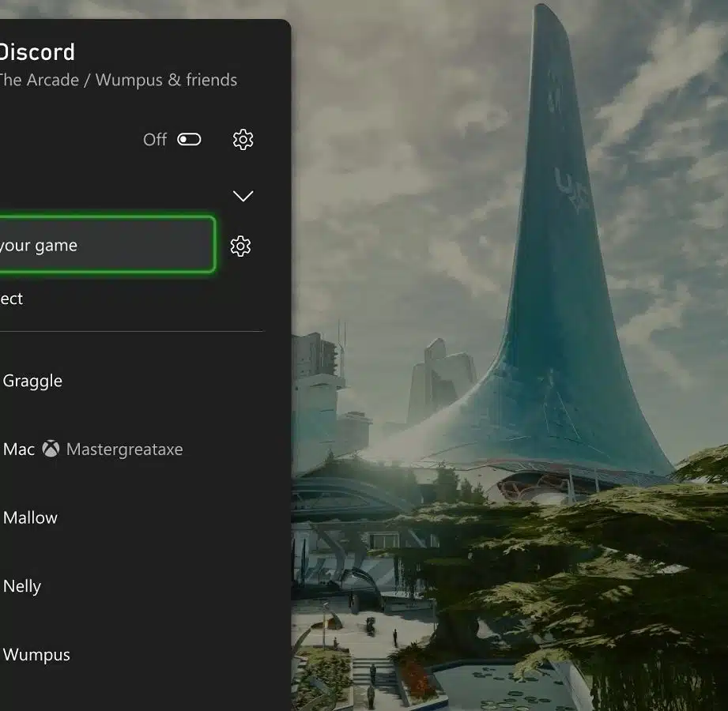Select the Mallow member
This screenshot has height=711, width=728.
click(30, 517)
